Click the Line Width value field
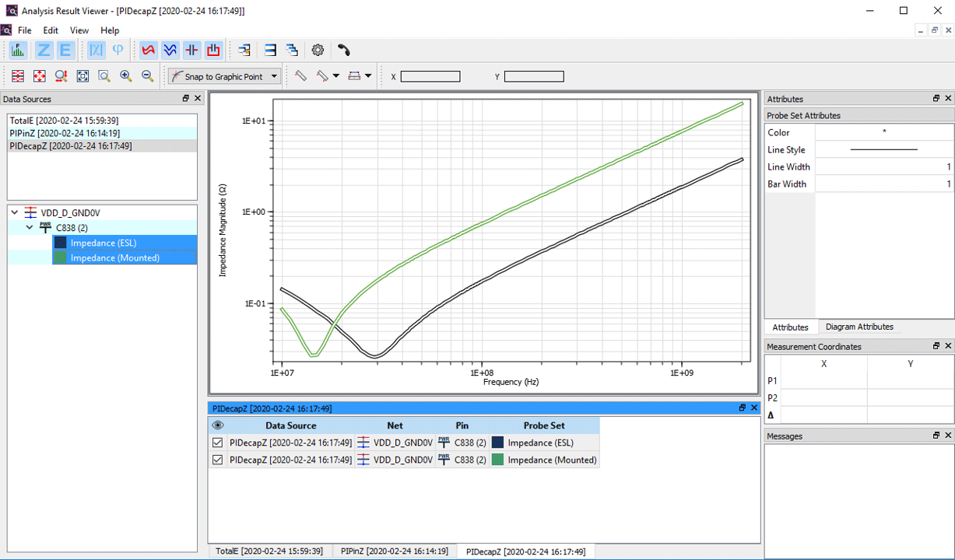This screenshot has width=955, height=560. coord(884,166)
